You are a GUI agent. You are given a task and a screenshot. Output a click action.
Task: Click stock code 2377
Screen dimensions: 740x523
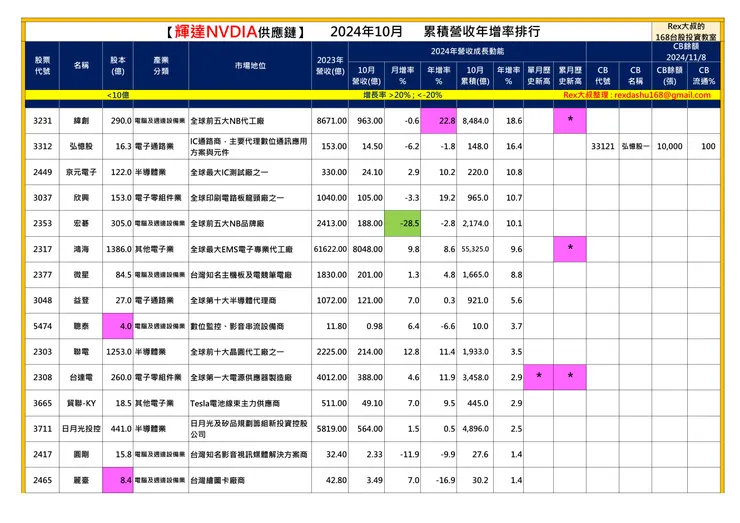pos(42,275)
